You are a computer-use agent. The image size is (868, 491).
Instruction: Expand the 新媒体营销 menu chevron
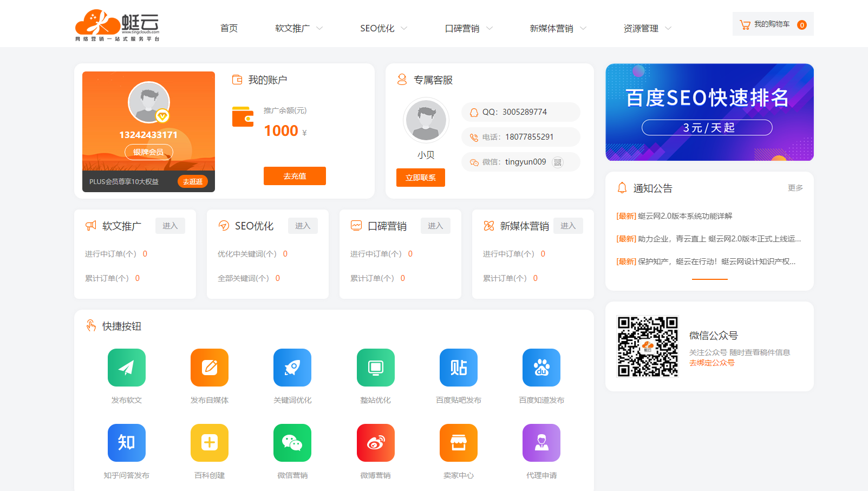coord(583,28)
